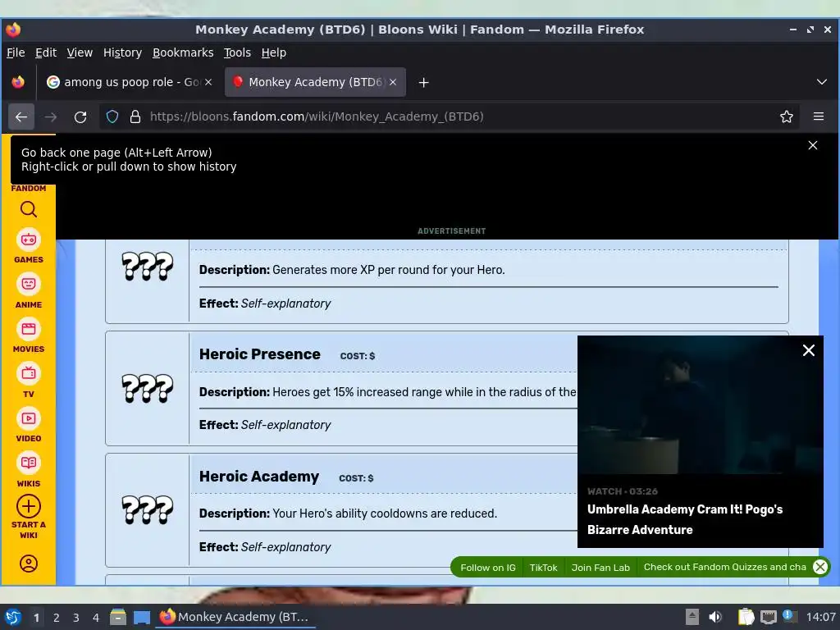Viewport: 840px width, 630px height.
Task: Open the File menu
Action: pyautogui.click(x=16, y=52)
